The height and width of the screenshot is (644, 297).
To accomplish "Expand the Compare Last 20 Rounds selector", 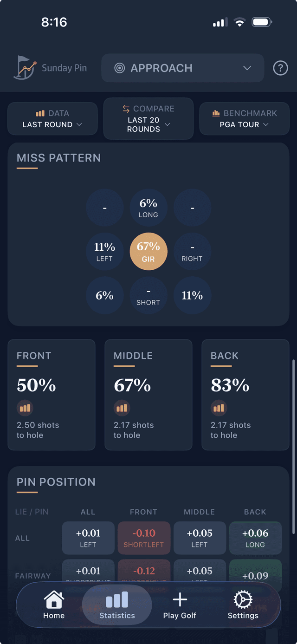I will coord(148,119).
